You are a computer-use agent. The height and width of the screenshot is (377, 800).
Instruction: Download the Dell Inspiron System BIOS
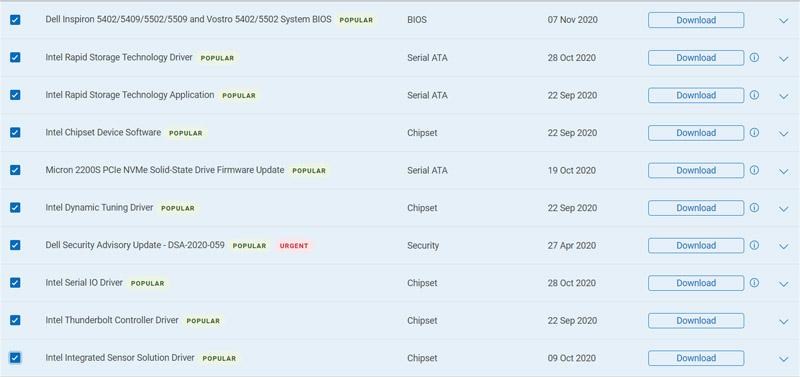click(696, 20)
